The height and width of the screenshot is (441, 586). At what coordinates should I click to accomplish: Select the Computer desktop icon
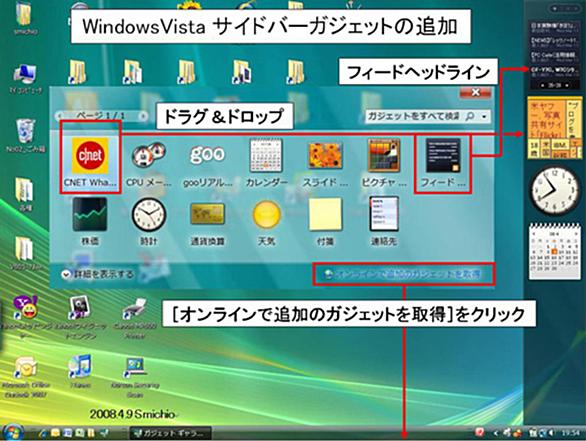(x=25, y=79)
